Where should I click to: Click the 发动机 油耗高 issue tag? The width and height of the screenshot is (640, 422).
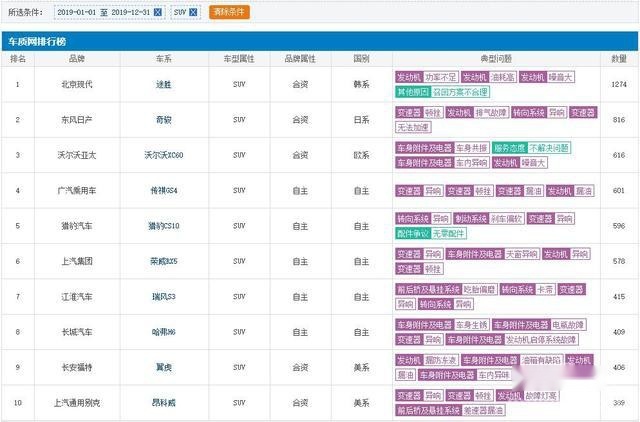point(489,77)
